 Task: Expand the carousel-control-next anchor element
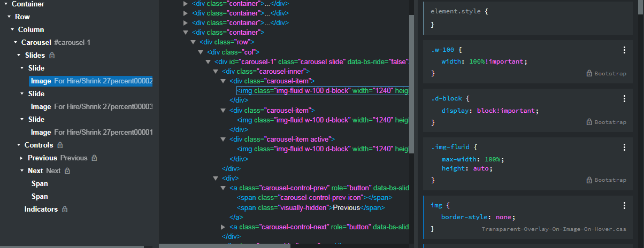click(x=223, y=227)
